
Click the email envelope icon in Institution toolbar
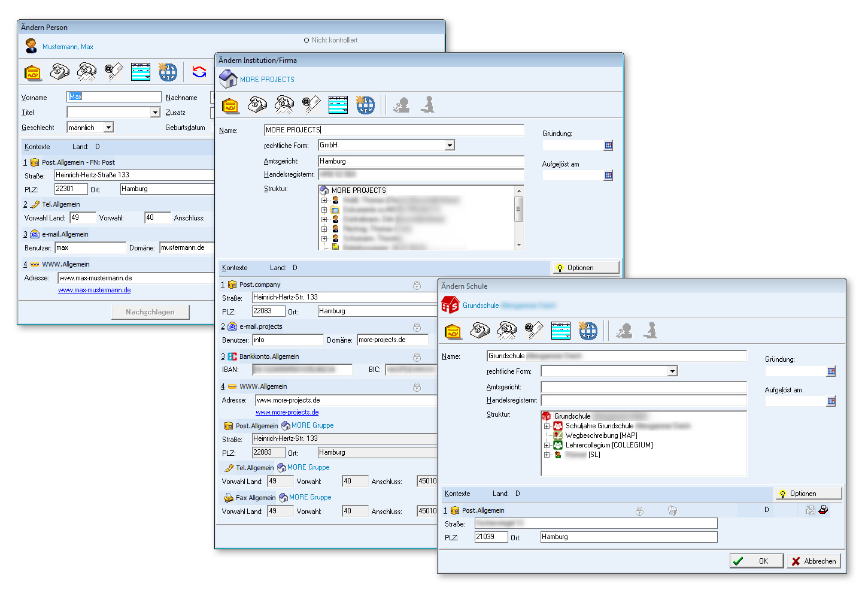click(x=311, y=105)
